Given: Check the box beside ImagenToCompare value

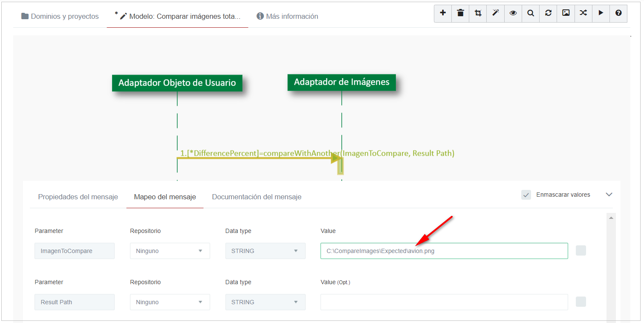Looking at the screenshot, I should [580, 251].
